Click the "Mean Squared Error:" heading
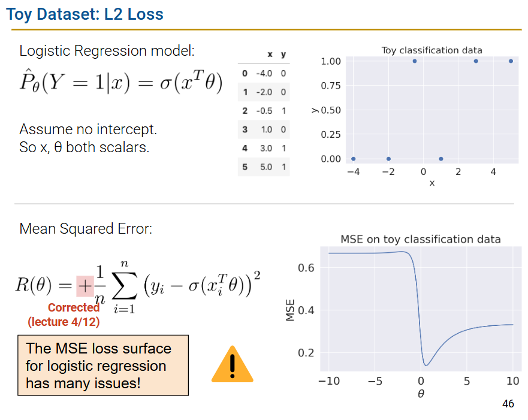Screen dimensions: 528x420 [x=86, y=229]
